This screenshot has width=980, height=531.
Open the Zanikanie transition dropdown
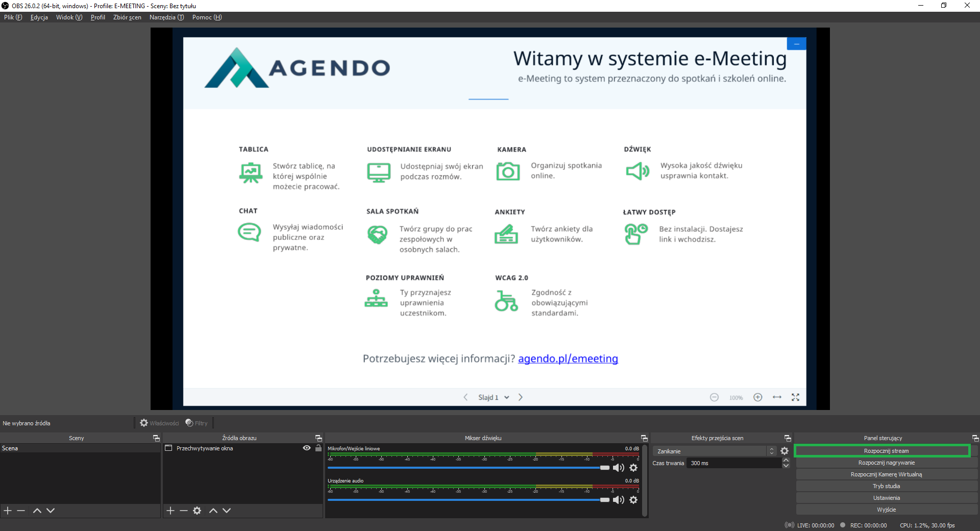(715, 451)
